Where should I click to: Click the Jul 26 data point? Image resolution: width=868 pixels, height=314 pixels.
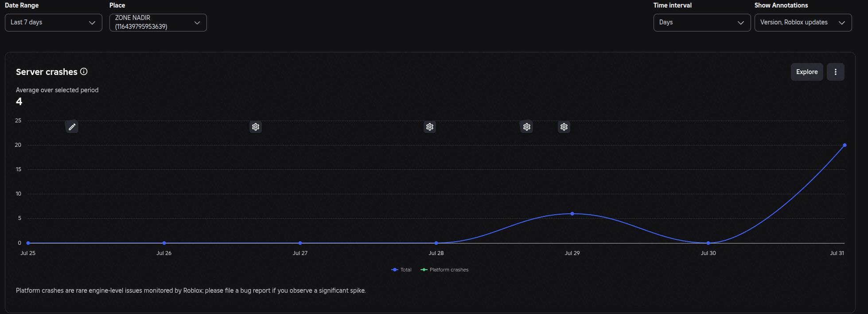164,243
